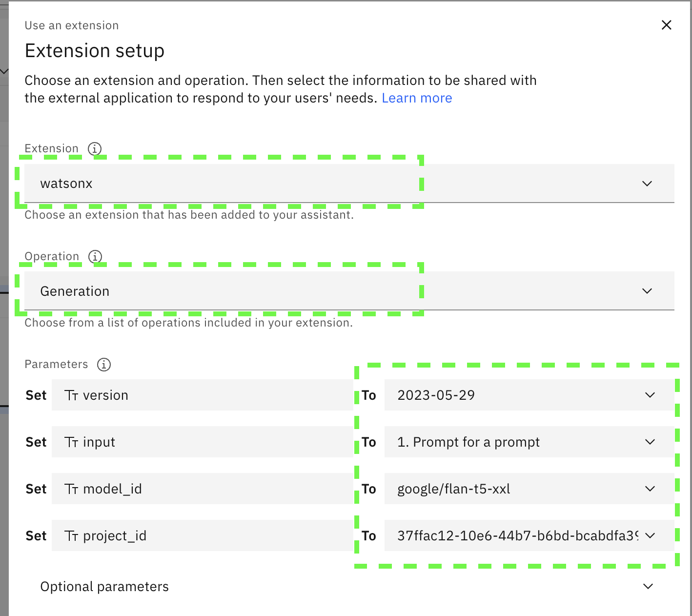
Task: Click 'Choose an extension that has been added' hint
Action: coord(189,215)
